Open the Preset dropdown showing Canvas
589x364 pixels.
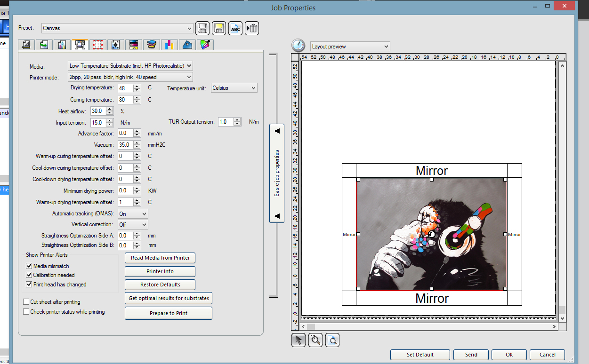pyautogui.click(x=117, y=28)
